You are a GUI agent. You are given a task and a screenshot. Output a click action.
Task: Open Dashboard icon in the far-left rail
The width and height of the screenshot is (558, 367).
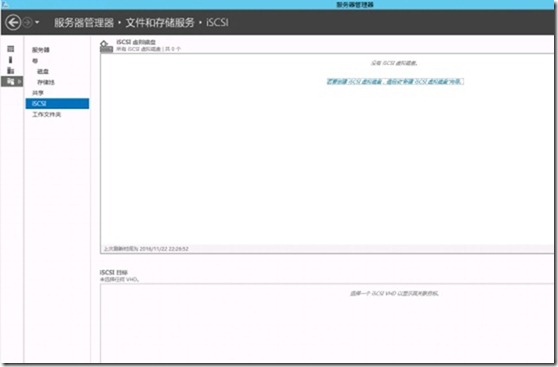pos(11,49)
